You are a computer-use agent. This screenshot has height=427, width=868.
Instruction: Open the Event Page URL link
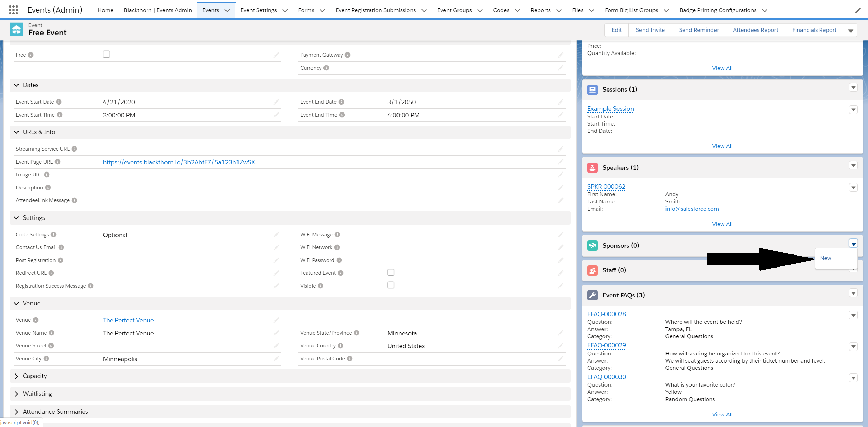pos(179,162)
